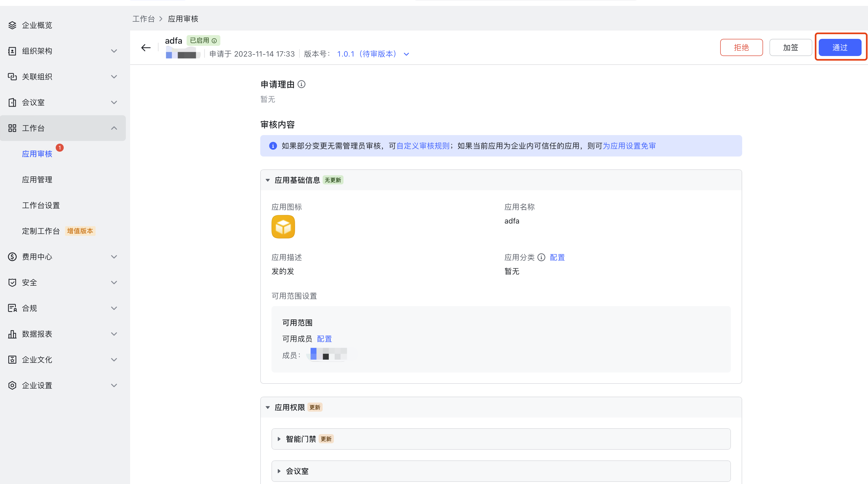Image resolution: width=868 pixels, height=484 pixels.
Task: Click the 组织架构 contact icon
Action: [12, 51]
